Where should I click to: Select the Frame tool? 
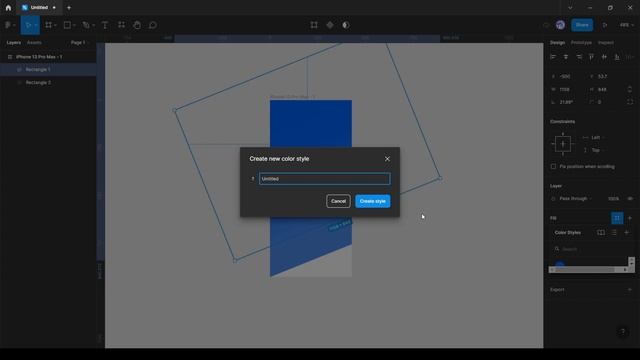coord(49,25)
